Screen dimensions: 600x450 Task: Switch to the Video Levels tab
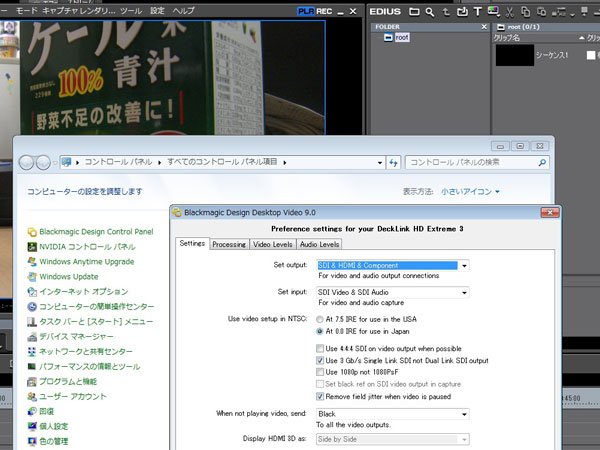[273, 244]
